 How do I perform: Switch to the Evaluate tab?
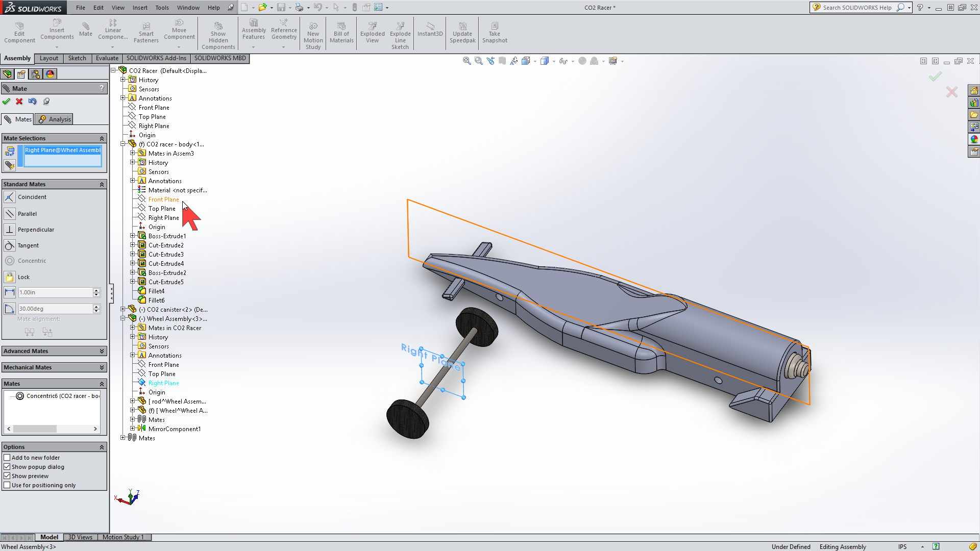[x=107, y=58]
